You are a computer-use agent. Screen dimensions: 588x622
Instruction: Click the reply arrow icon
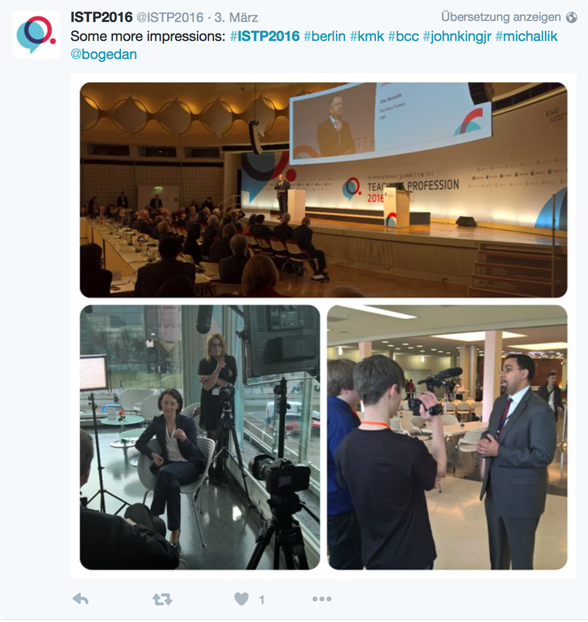click(x=81, y=599)
